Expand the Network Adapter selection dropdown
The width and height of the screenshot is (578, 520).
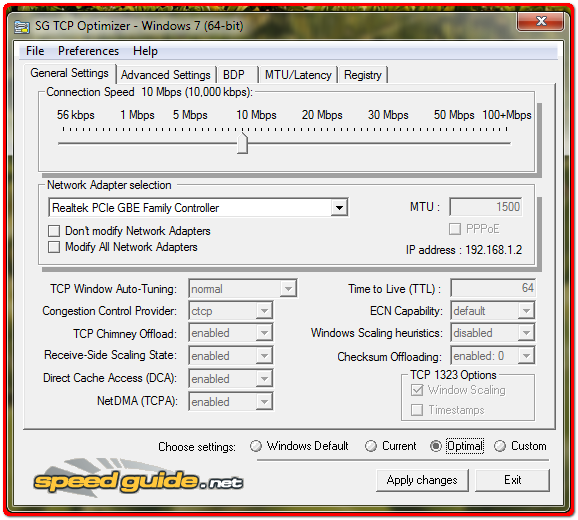point(339,208)
